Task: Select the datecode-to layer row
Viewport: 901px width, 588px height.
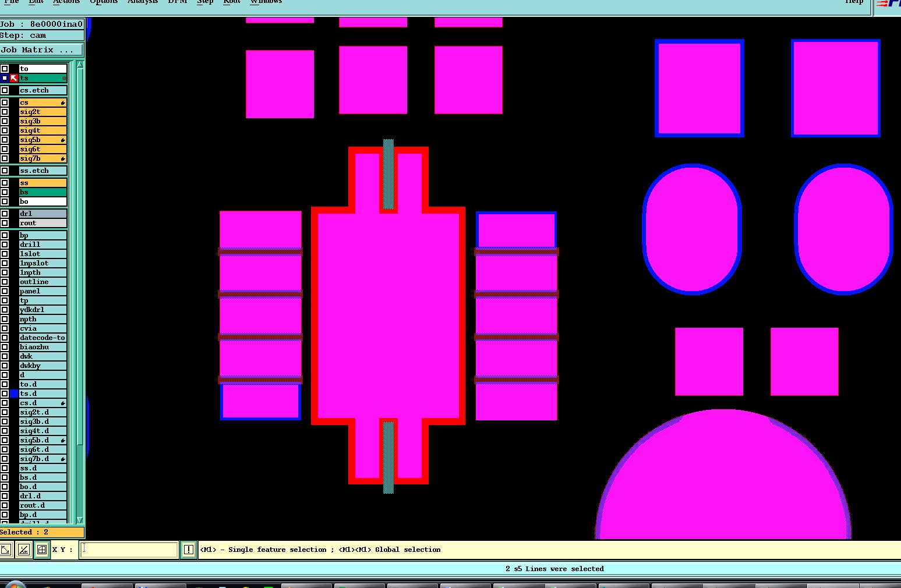Action: pos(43,338)
